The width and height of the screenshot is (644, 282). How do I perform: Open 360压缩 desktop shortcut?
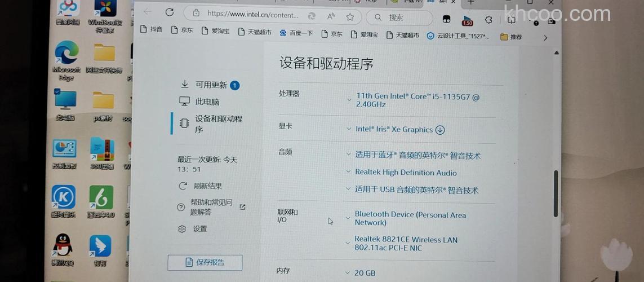(x=103, y=154)
